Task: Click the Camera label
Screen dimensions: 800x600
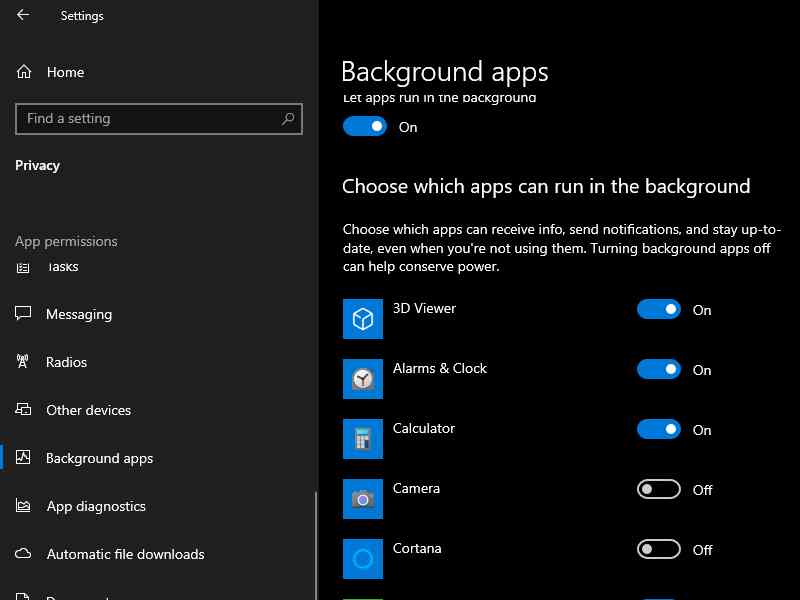Action: pos(416,488)
